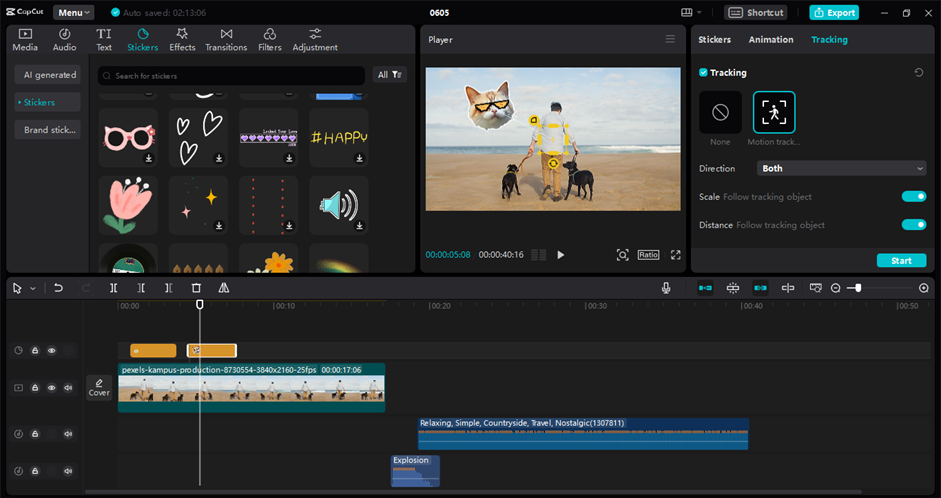Reset tracking settings
Screen dimensions: 941x498
click(919, 73)
